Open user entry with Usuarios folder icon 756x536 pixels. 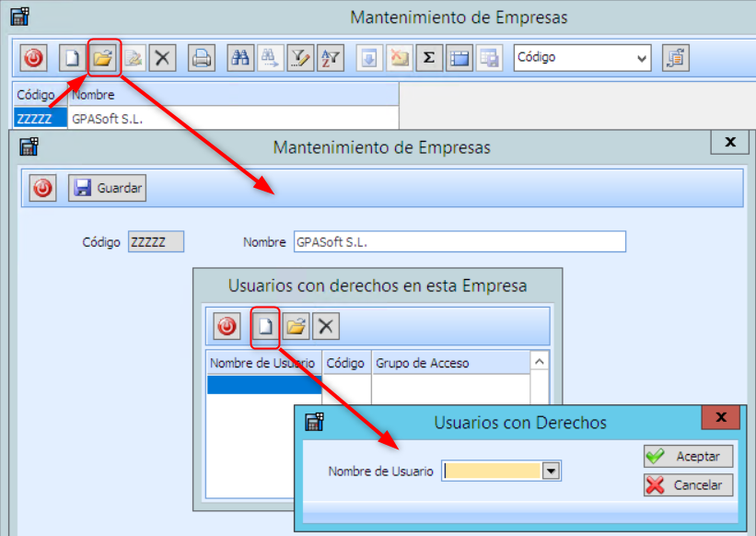296,326
